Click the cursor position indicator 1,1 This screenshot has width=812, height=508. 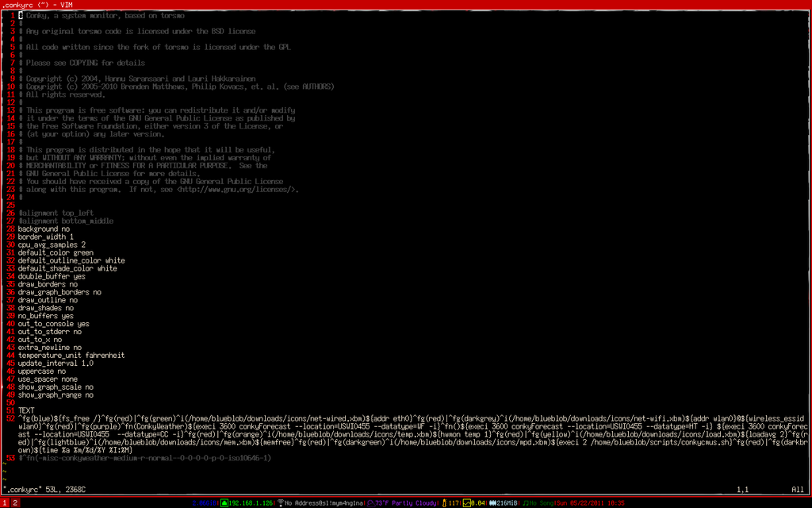[744, 489]
